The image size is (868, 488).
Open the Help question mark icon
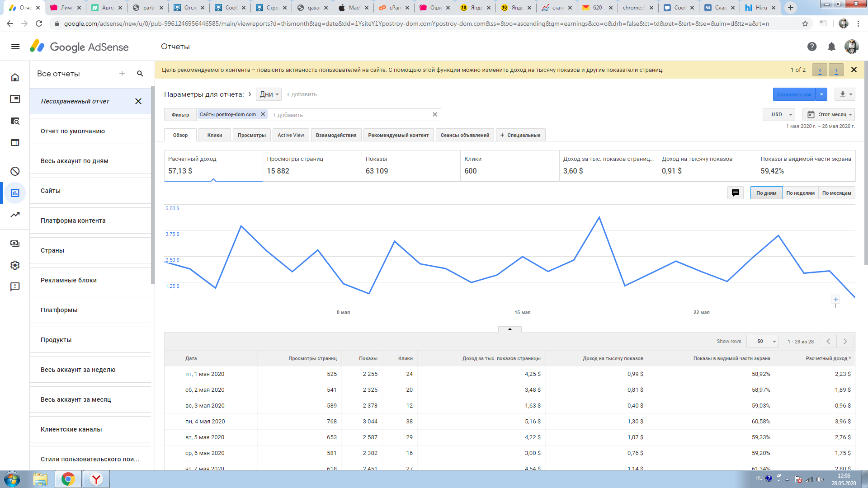coord(812,47)
